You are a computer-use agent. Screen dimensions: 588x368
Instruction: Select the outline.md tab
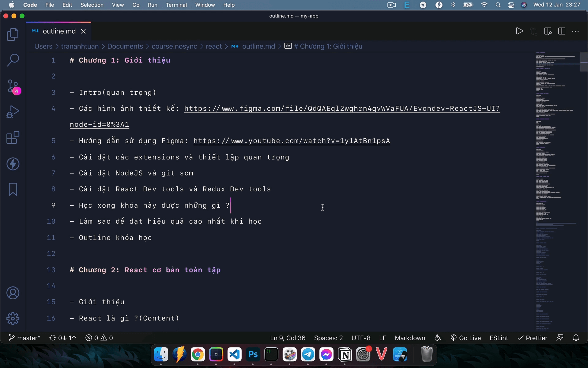pyautogui.click(x=59, y=31)
